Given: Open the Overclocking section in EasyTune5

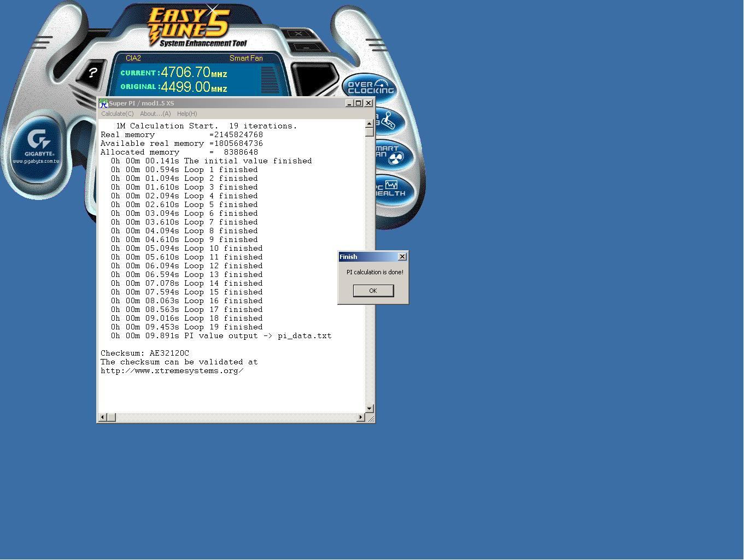Looking at the screenshot, I should 370,87.
